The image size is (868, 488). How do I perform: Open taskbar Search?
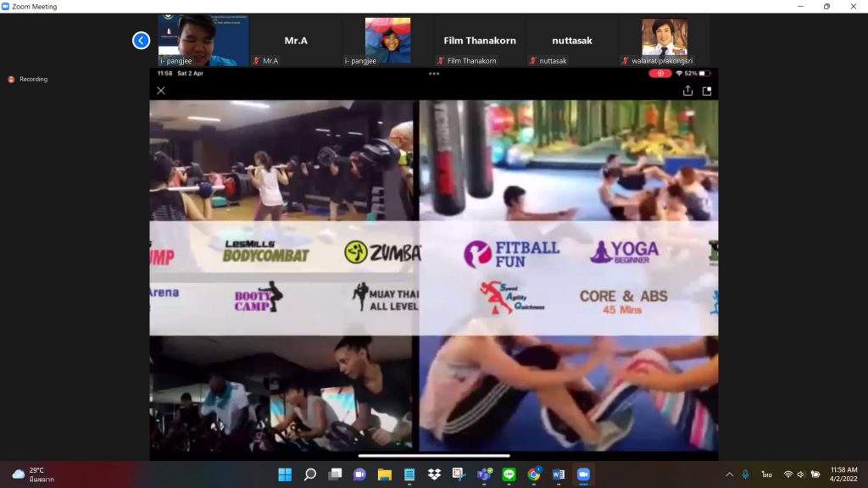pos(310,474)
